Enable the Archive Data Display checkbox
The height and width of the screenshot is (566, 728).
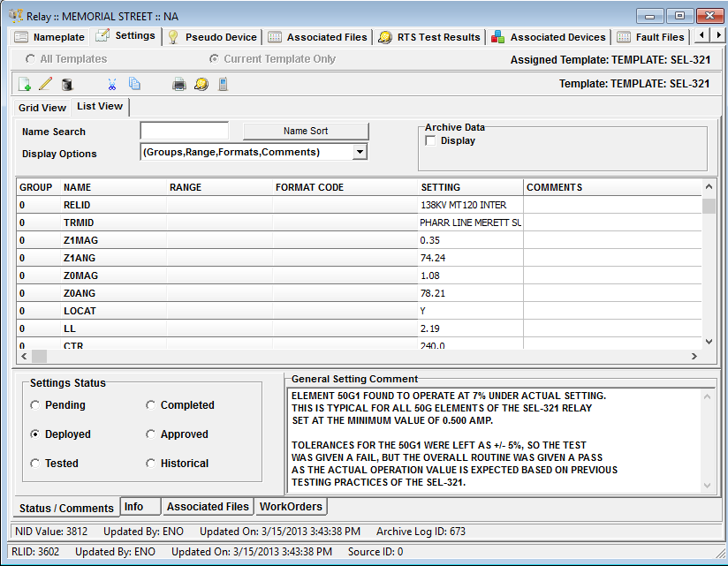tap(431, 141)
